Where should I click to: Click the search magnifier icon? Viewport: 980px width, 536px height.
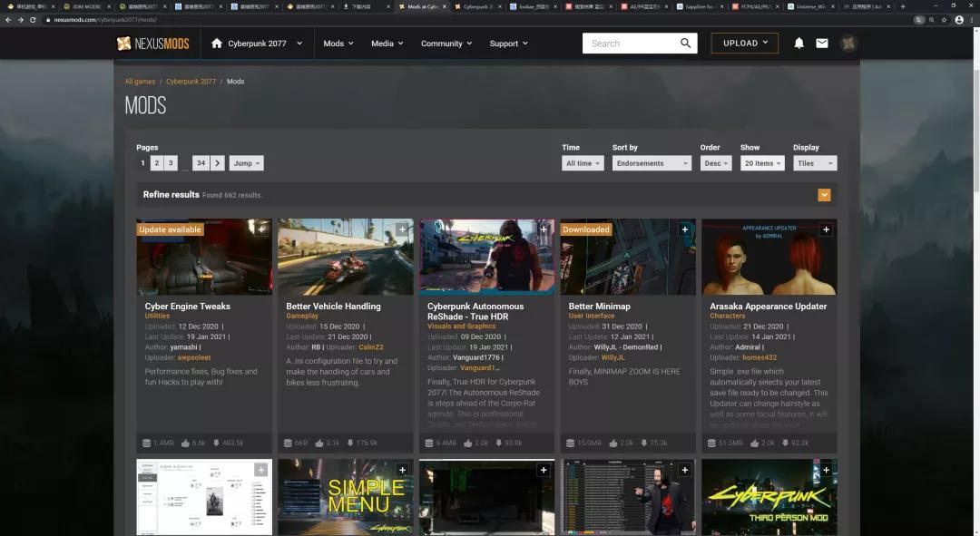[685, 44]
